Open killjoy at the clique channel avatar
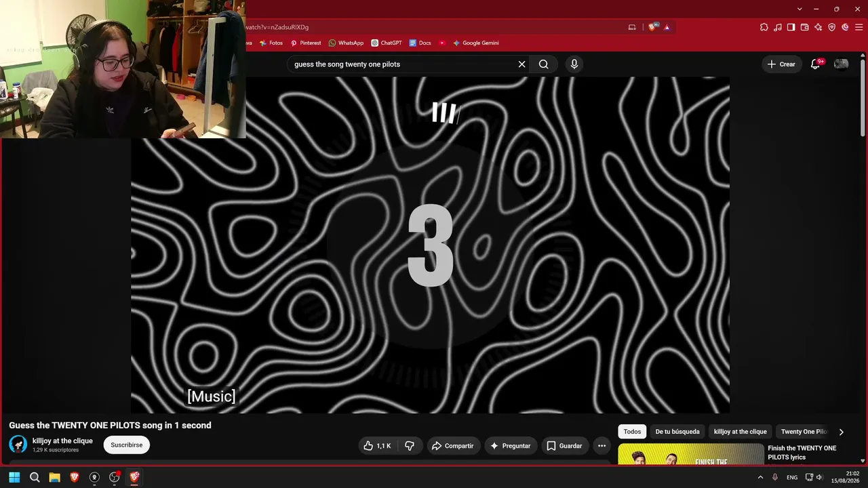This screenshot has width=868, height=488. (18, 445)
